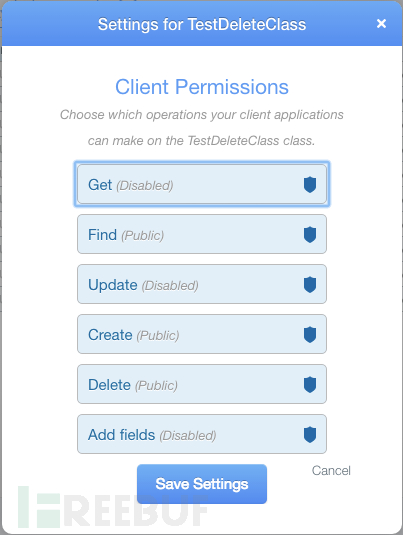Expand the Delete permission row
The height and width of the screenshot is (535, 403).
click(202, 384)
